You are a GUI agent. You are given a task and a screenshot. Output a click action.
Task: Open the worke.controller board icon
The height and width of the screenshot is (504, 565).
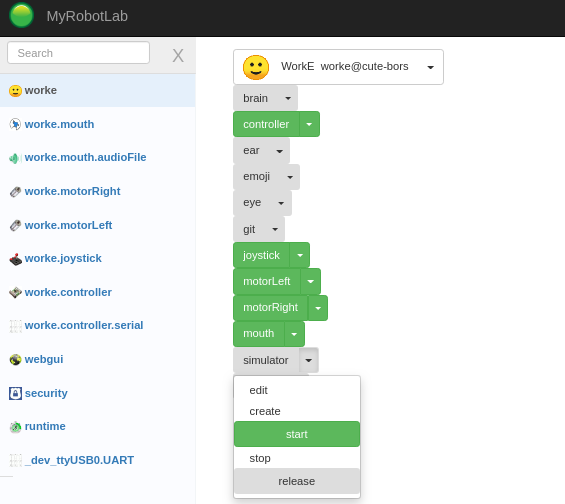point(15,292)
